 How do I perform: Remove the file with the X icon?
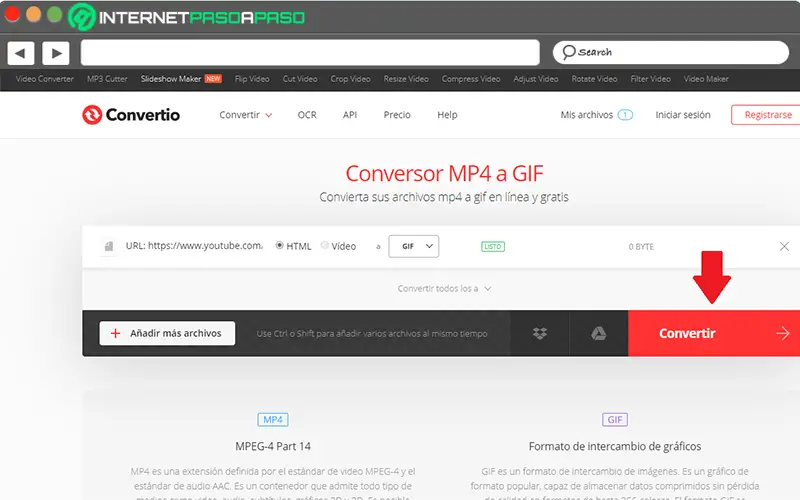(784, 246)
